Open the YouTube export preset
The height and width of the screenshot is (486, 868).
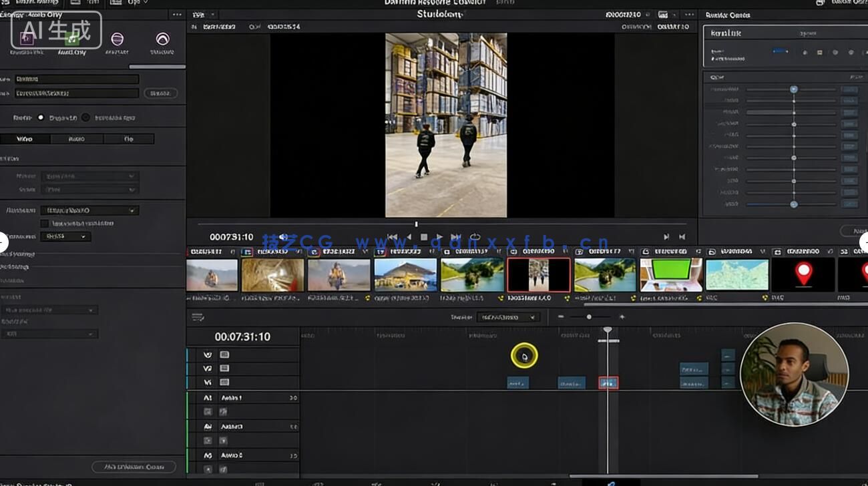coord(118,40)
